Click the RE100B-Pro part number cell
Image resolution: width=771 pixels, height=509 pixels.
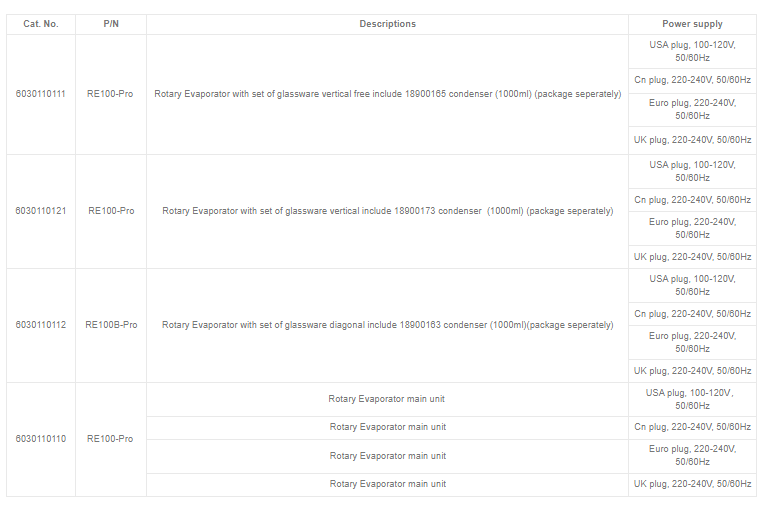click(111, 325)
